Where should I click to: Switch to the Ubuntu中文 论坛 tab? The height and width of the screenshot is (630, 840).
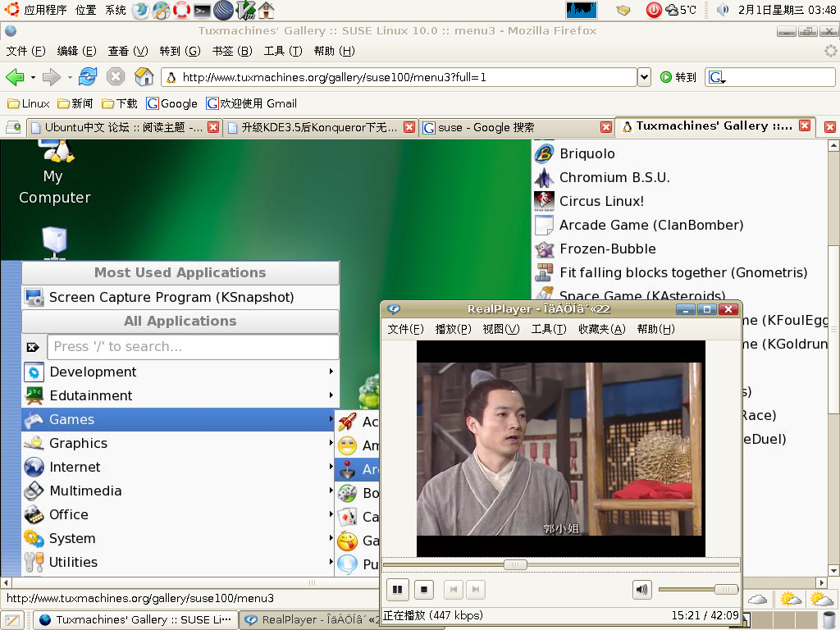point(124,127)
